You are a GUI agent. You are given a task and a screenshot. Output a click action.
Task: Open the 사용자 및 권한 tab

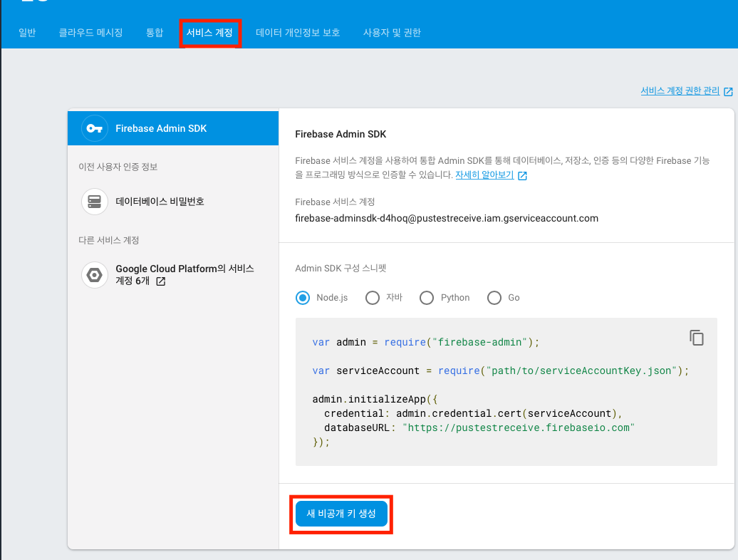pyautogui.click(x=392, y=33)
